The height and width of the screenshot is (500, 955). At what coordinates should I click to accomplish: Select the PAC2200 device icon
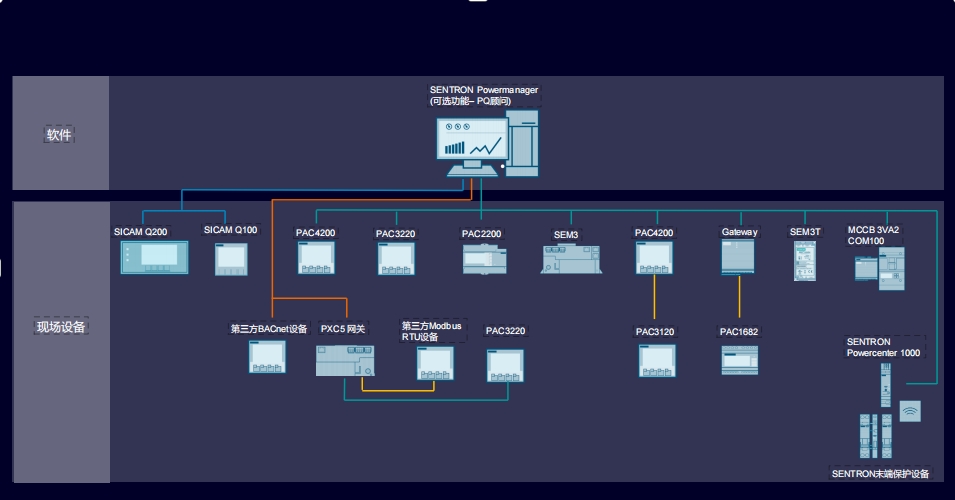tap(484, 259)
